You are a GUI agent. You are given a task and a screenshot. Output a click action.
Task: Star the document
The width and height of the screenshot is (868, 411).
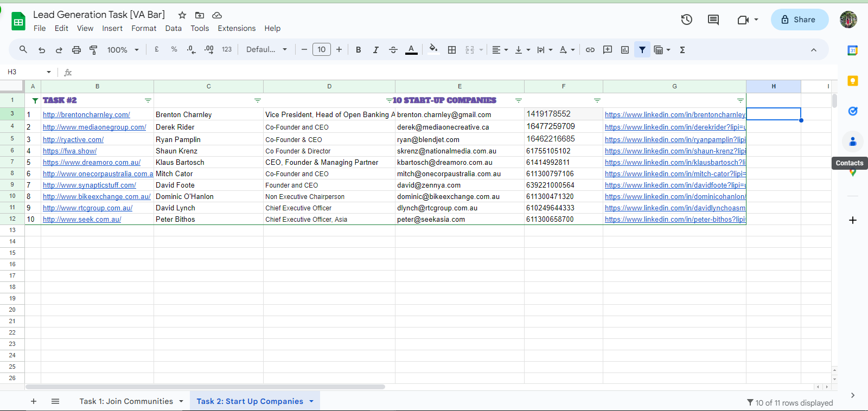pos(182,15)
